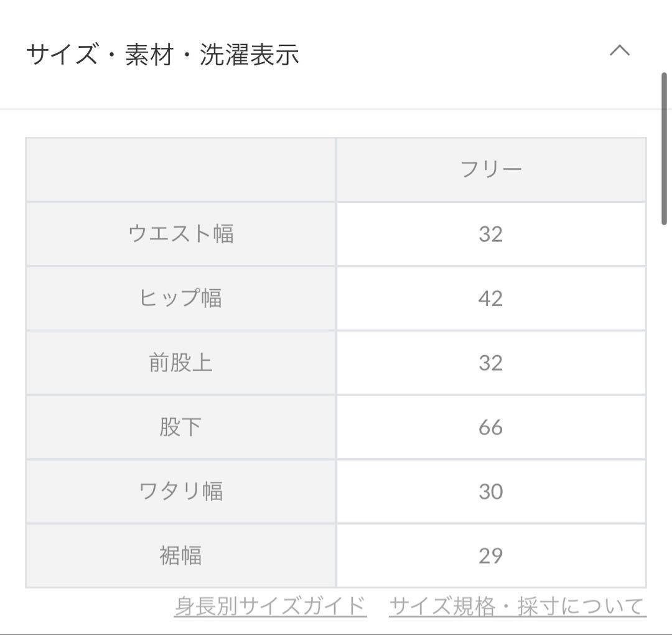Select the 股下 value 66 cell

491,427
